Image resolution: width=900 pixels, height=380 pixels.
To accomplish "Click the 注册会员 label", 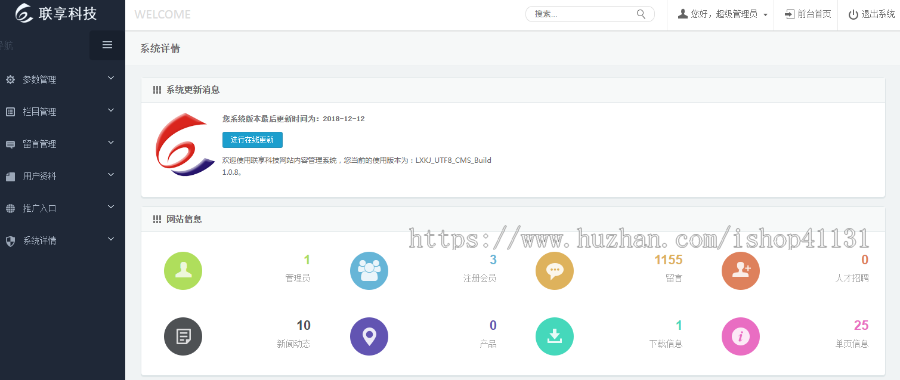I will point(480,278).
